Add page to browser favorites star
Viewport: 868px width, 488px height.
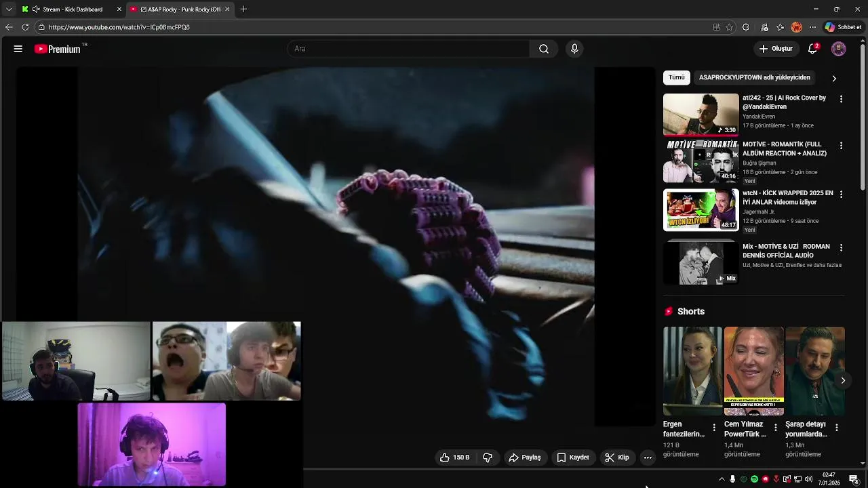[x=729, y=27]
